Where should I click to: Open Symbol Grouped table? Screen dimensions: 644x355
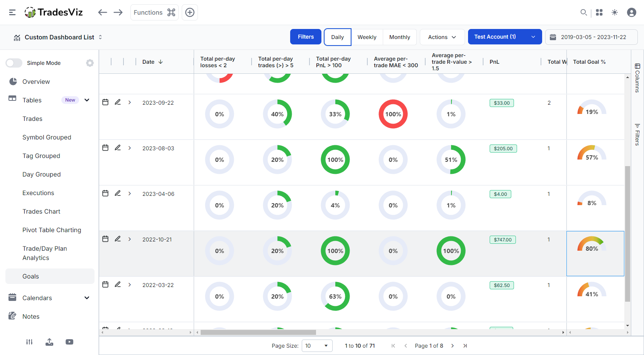click(x=47, y=137)
